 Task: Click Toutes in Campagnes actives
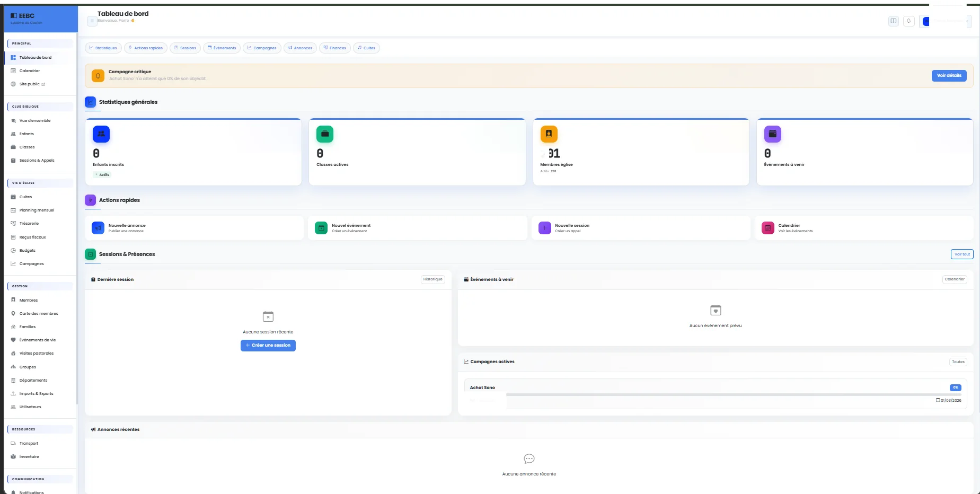958,362
